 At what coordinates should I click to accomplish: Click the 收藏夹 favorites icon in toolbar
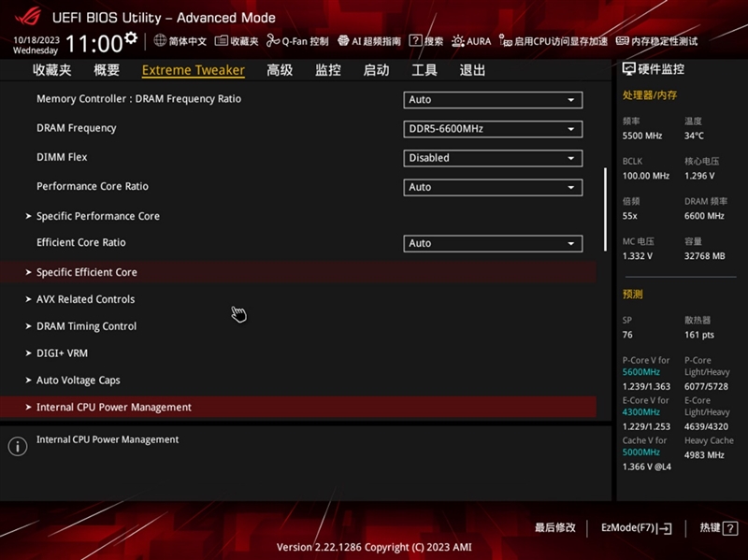coord(221,41)
